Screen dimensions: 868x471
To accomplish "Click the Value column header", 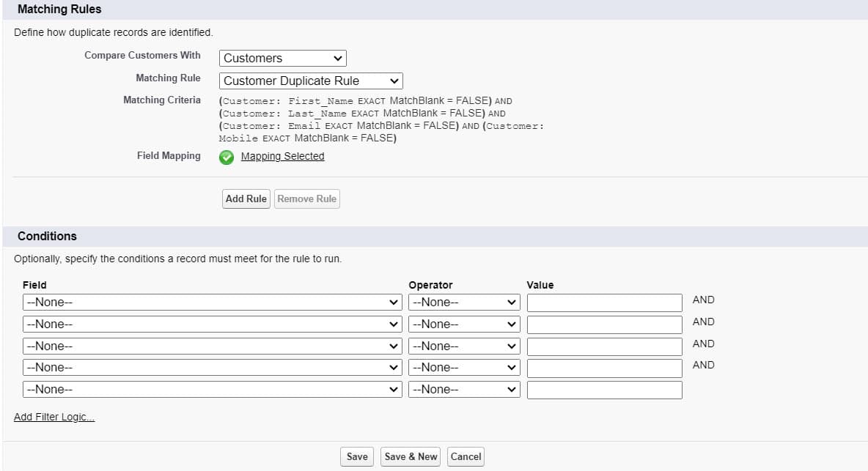I will click(540, 285).
